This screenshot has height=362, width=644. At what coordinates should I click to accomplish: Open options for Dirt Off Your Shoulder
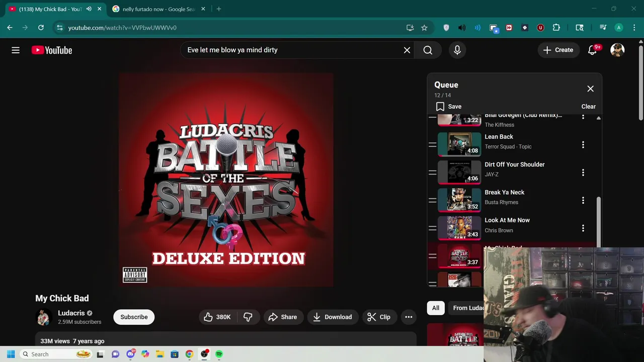pos(583,172)
